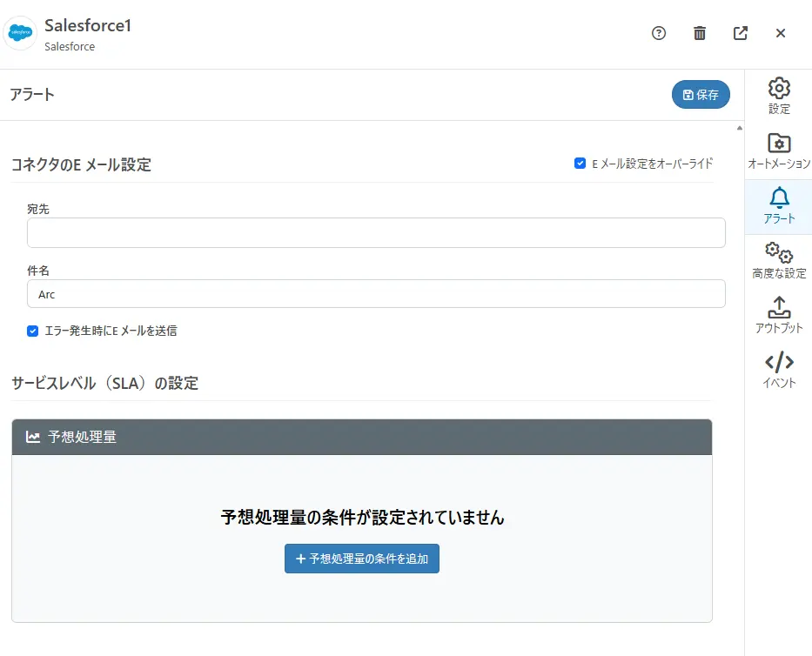Toggle E メール設定をオーバーライド checkbox
Screen dimensions: 812x656
(x=580, y=164)
